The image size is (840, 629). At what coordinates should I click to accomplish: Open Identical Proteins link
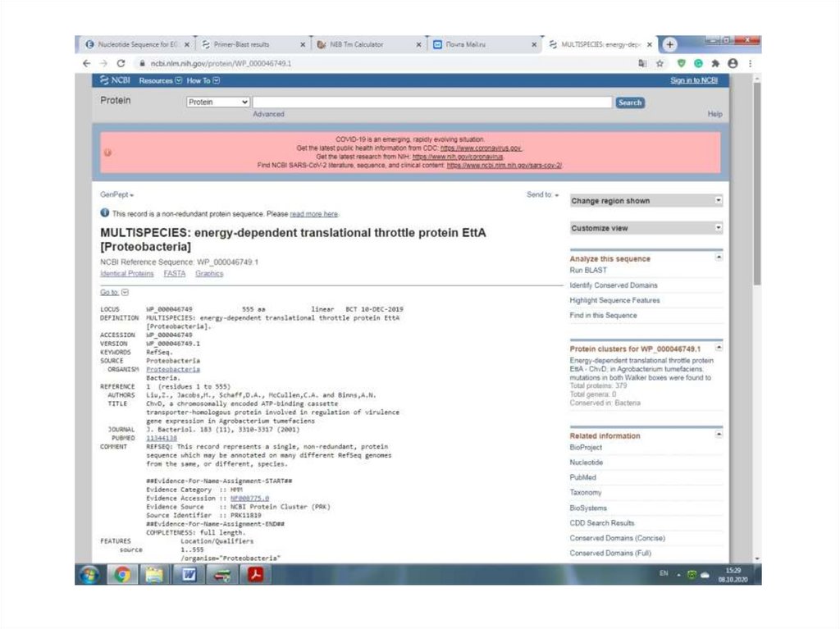tap(127, 273)
